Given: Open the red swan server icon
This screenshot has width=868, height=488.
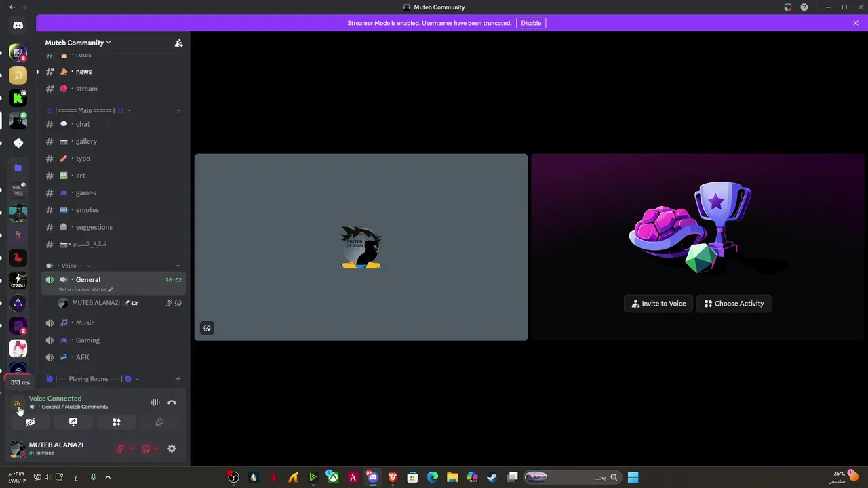Looking at the screenshot, I should [18, 258].
